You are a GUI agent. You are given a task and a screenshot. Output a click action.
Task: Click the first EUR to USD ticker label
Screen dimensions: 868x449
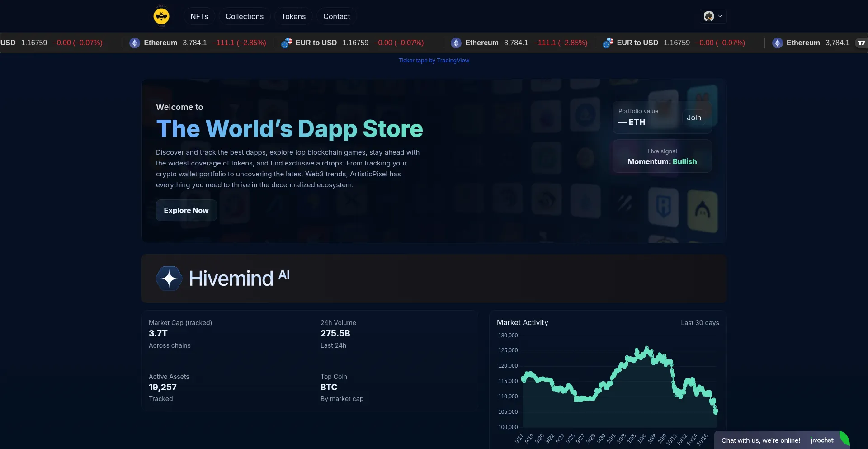point(316,43)
